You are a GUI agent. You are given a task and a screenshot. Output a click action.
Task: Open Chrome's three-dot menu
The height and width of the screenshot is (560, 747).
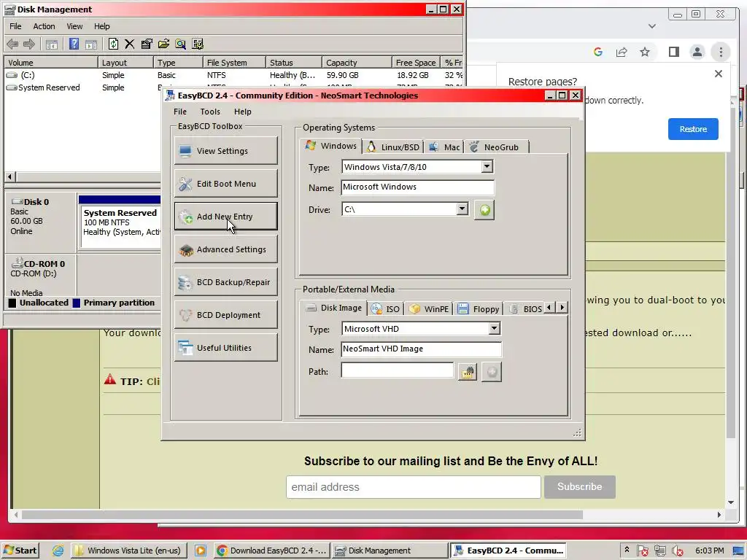(x=721, y=52)
